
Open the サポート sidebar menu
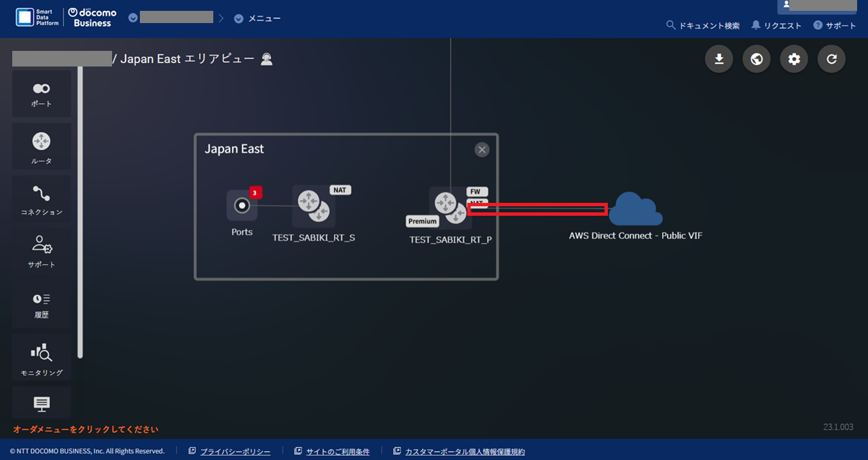pos(41,251)
